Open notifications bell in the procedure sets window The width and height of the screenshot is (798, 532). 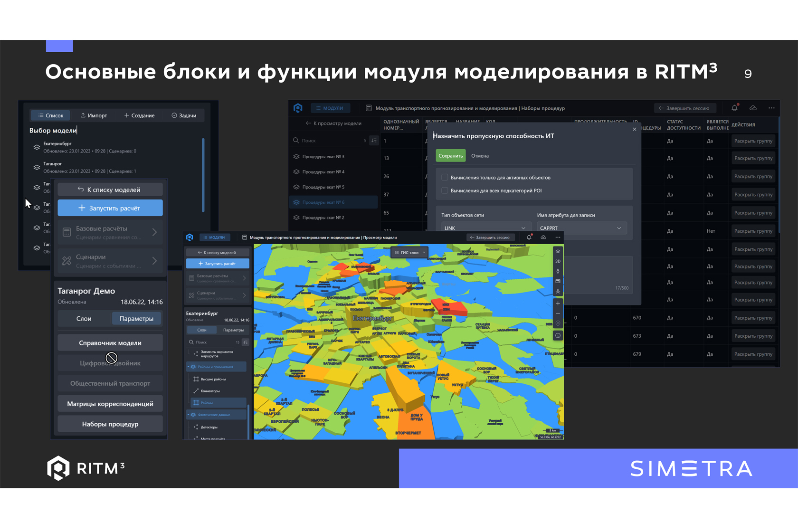pos(735,108)
